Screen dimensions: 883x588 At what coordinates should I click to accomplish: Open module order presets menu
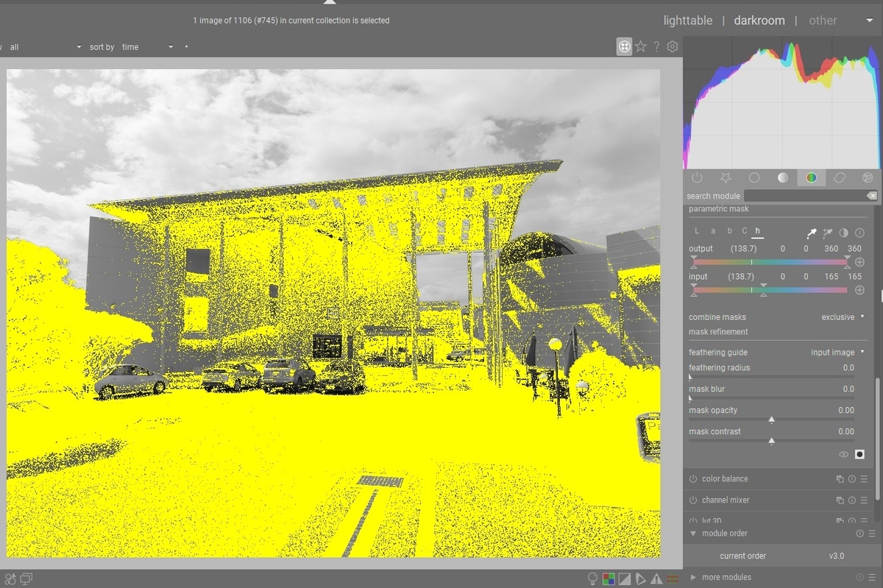[x=871, y=534]
